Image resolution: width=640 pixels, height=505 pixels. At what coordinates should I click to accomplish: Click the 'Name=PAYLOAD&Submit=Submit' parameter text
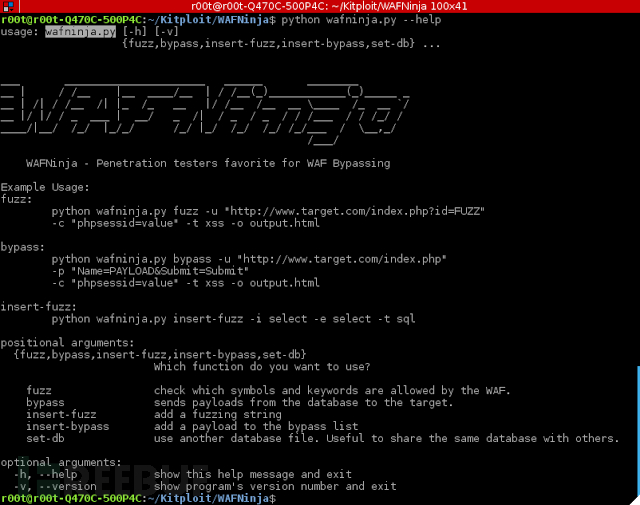160,271
